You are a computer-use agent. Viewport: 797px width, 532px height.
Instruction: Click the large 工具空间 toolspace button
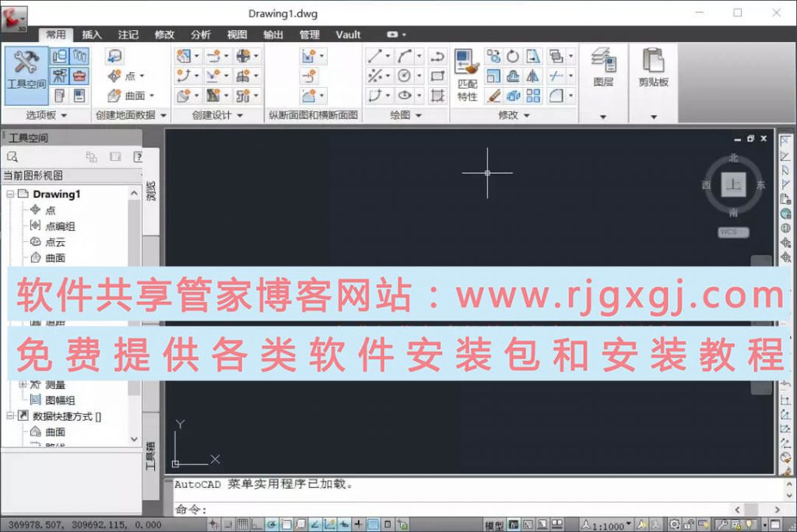click(x=26, y=75)
